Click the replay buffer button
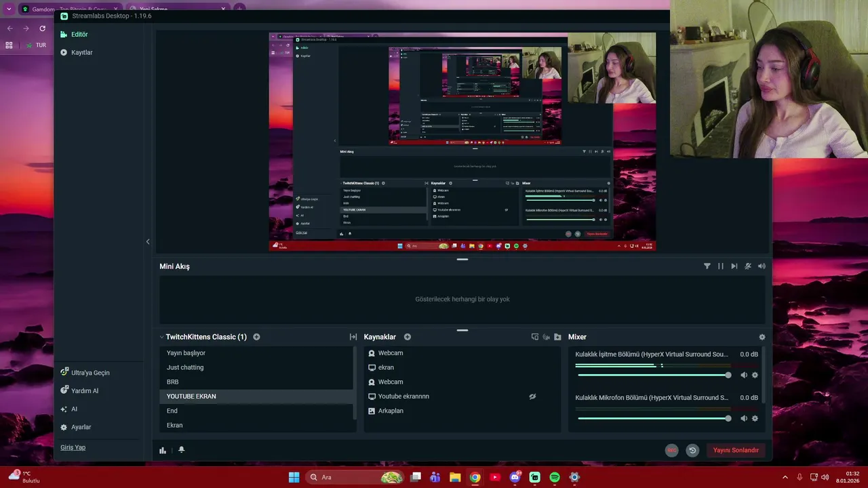Screen dimensions: 868x488 tap(692, 450)
